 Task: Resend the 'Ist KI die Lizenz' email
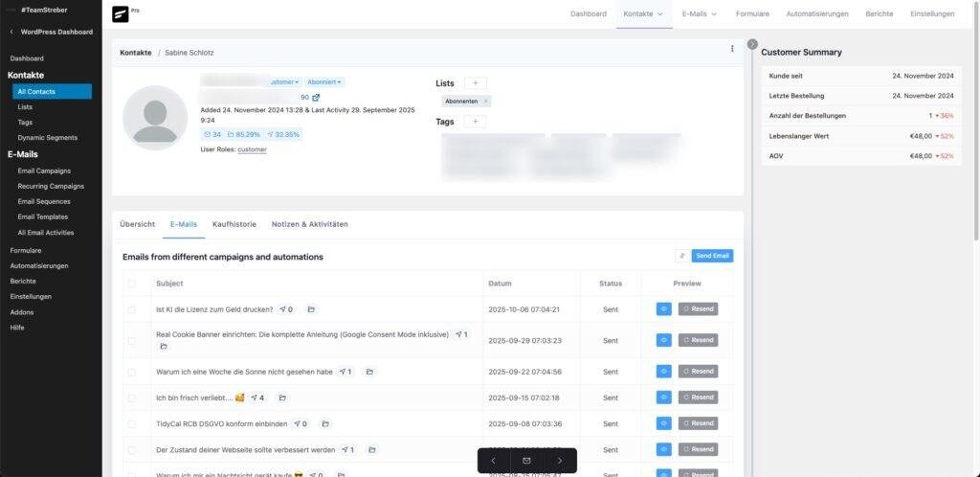click(x=698, y=308)
